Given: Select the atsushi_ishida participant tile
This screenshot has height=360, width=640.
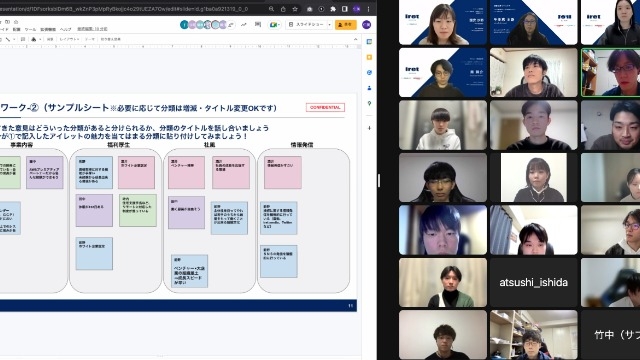Looking at the screenshot, I should pos(533,282).
